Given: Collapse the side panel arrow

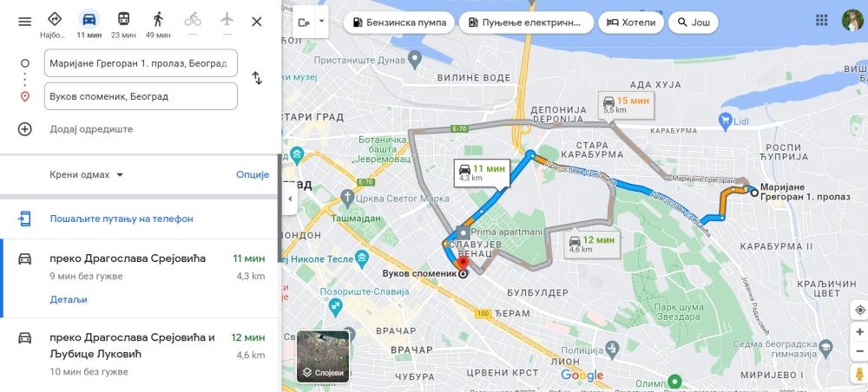Looking at the screenshot, I should click(x=290, y=199).
